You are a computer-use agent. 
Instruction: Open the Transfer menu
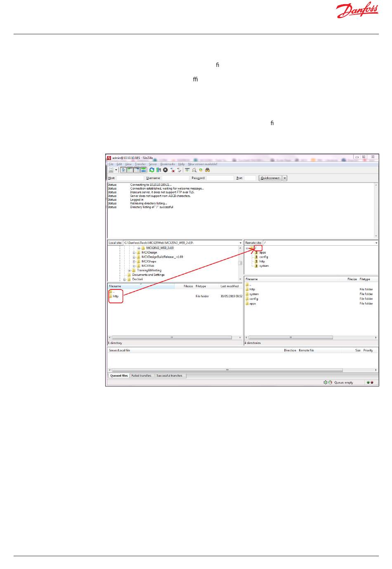click(140, 164)
